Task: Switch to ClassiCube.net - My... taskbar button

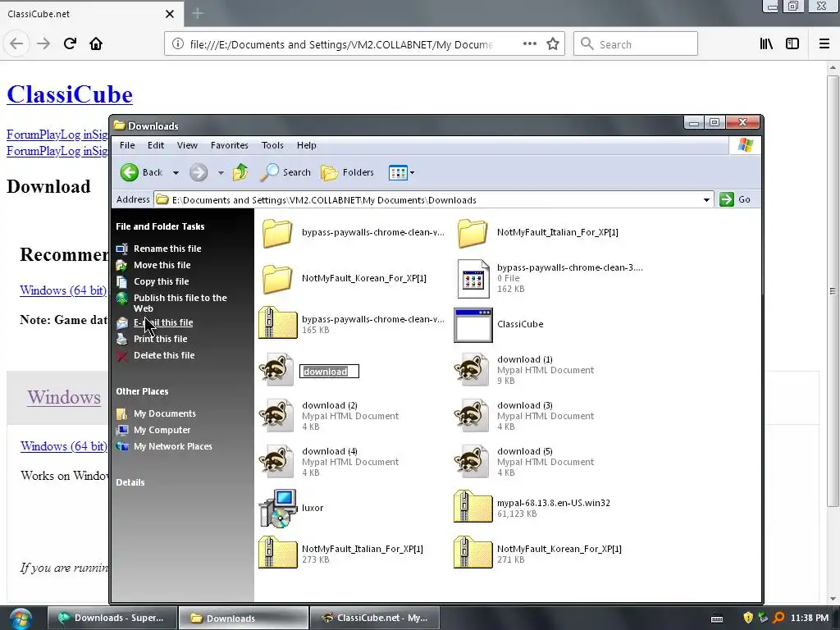Action: click(374, 619)
